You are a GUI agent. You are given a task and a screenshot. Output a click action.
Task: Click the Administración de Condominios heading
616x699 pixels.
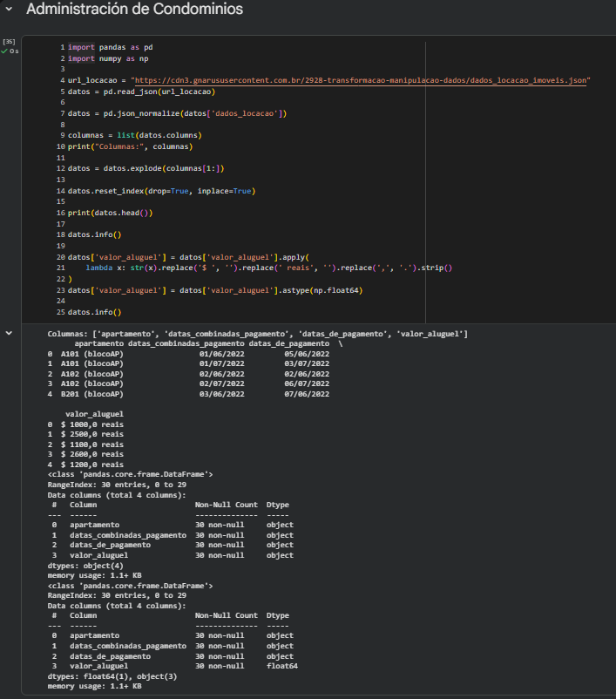[135, 10]
